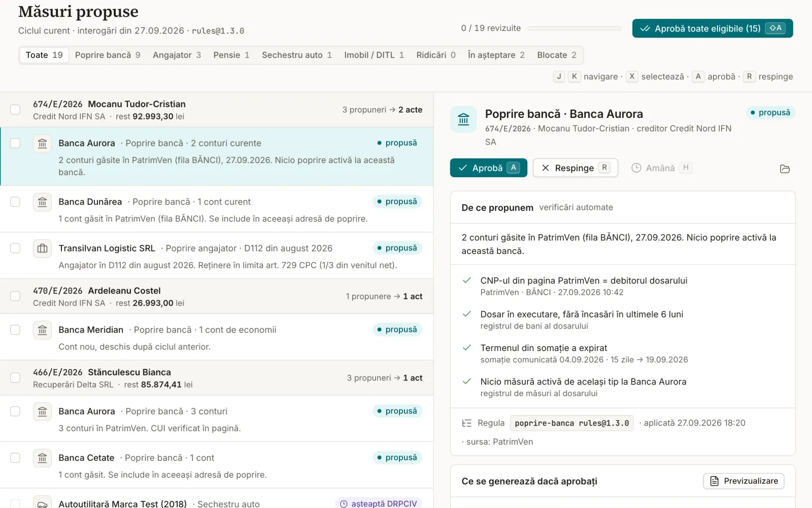Viewport: 812px width, 508px height.
Task: Click bank icon beside Banca Dunărea
Action: pos(43,202)
